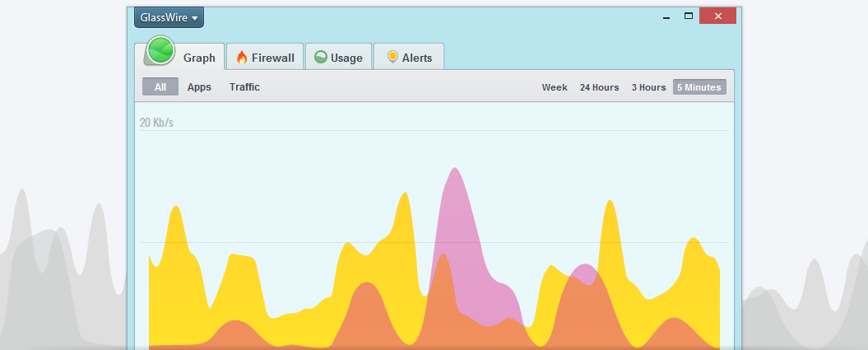Set the time range to 5 Minutes
Image resolution: width=868 pixels, height=350 pixels.
pyautogui.click(x=699, y=87)
